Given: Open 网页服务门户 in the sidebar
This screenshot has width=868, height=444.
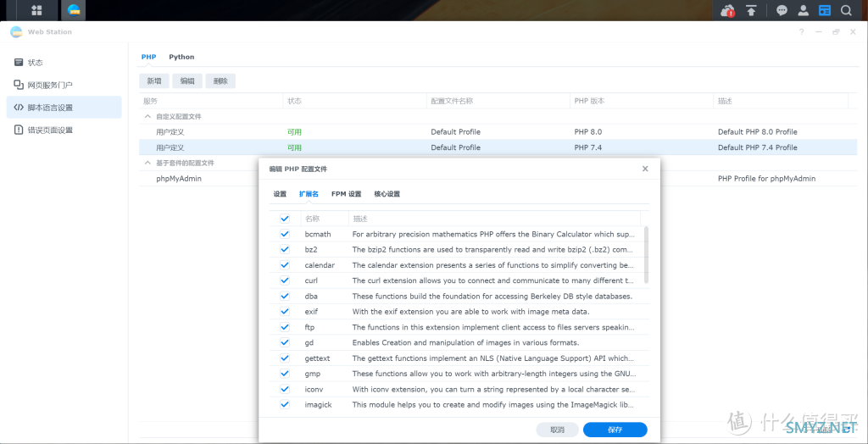Looking at the screenshot, I should pyautogui.click(x=64, y=85).
